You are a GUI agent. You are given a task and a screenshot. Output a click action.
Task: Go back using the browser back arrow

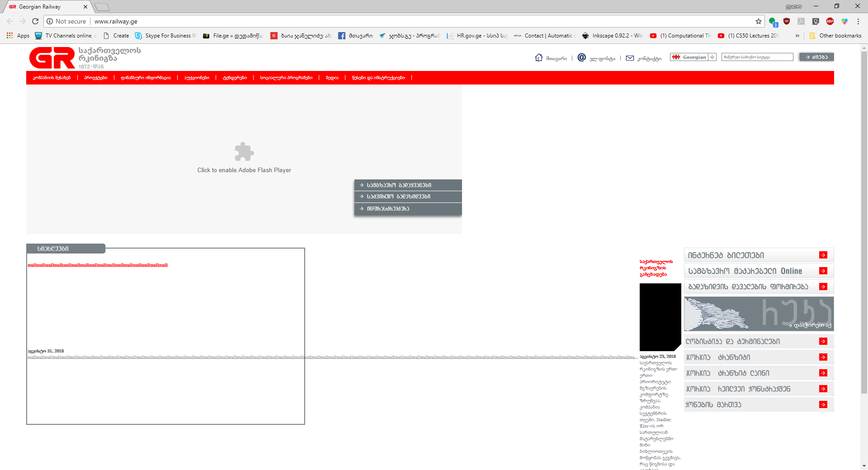coord(10,21)
